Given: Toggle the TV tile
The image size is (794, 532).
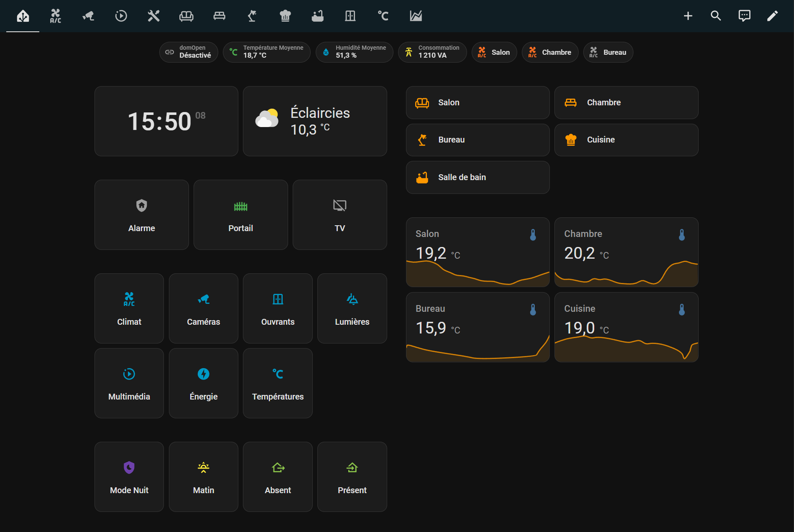Looking at the screenshot, I should (340, 215).
